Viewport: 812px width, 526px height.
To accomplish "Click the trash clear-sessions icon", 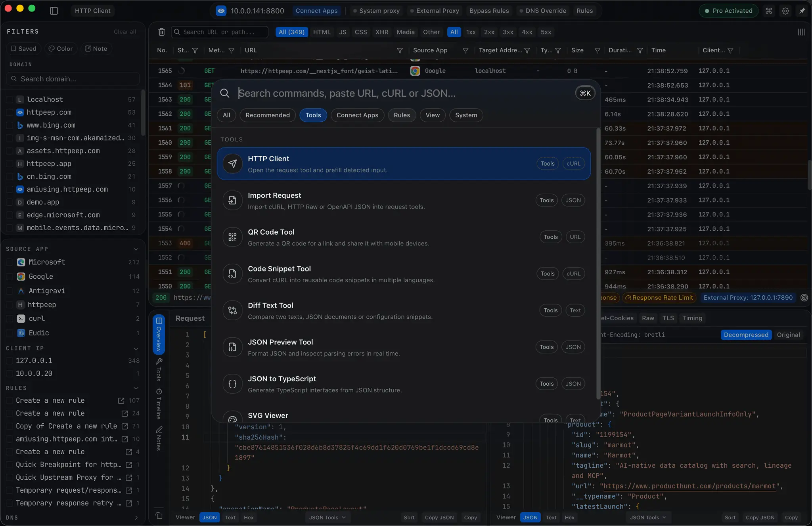I will (161, 32).
